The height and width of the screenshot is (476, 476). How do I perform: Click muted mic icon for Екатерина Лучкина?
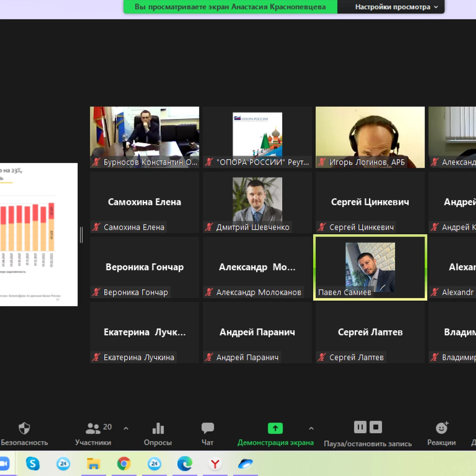(x=96, y=357)
